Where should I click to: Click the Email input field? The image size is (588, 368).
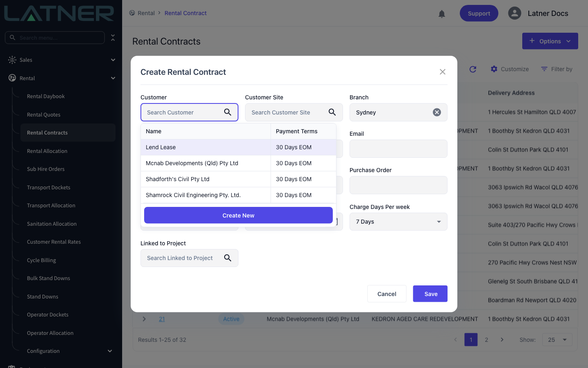[x=399, y=149]
